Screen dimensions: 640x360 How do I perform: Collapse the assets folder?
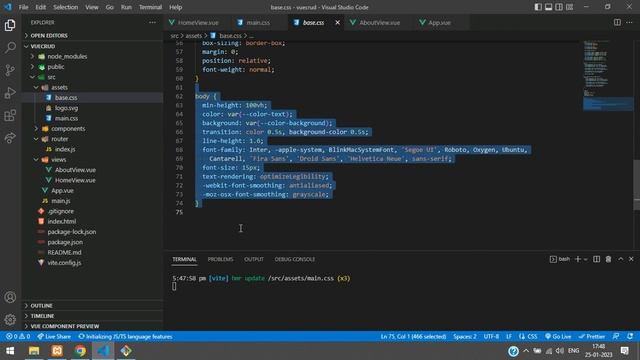[x=92, y=87]
